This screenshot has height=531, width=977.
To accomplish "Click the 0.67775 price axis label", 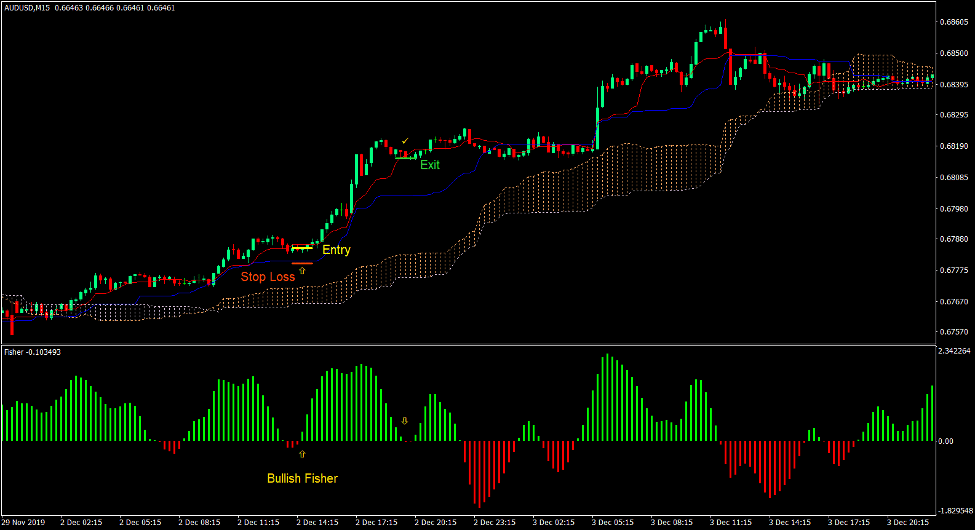I will click(953, 270).
